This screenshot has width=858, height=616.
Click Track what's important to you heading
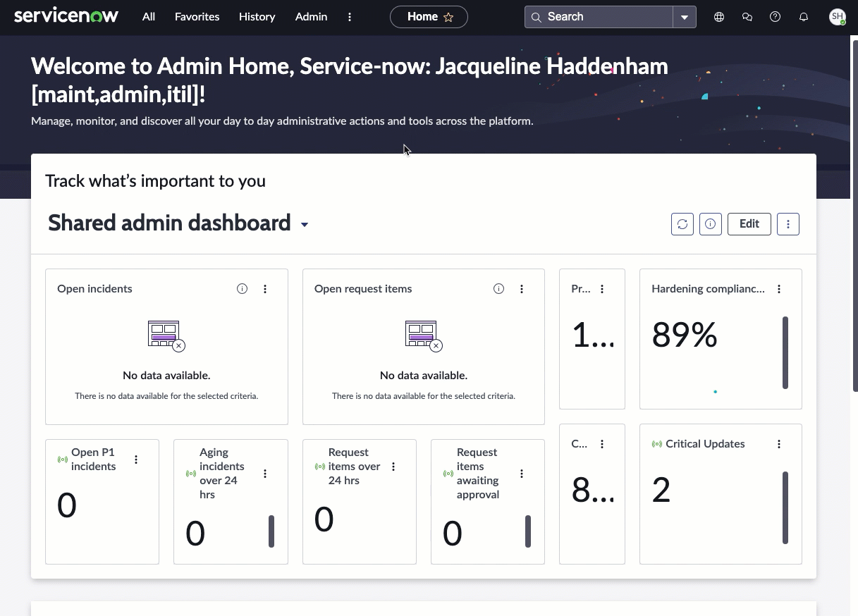point(156,181)
